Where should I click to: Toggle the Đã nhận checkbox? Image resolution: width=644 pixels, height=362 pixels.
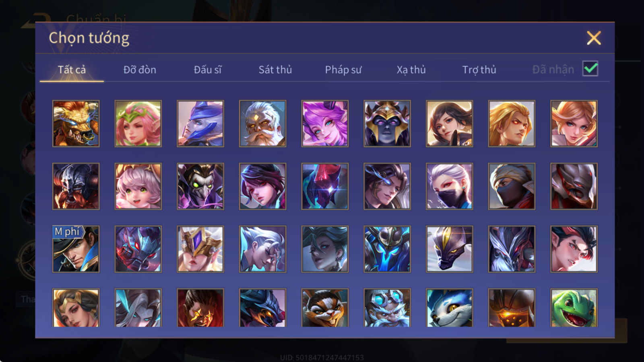coord(590,69)
